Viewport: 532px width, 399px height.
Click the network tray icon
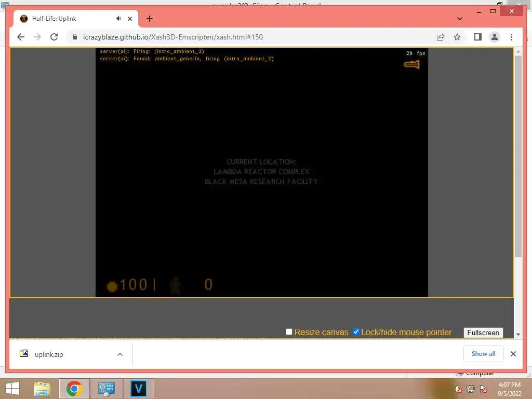tap(471, 389)
